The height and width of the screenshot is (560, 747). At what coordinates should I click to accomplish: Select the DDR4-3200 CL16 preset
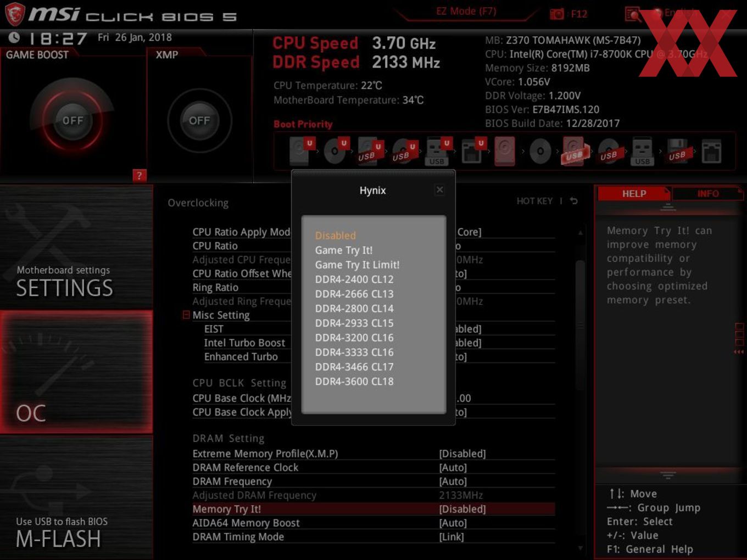click(x=354, y=338)
